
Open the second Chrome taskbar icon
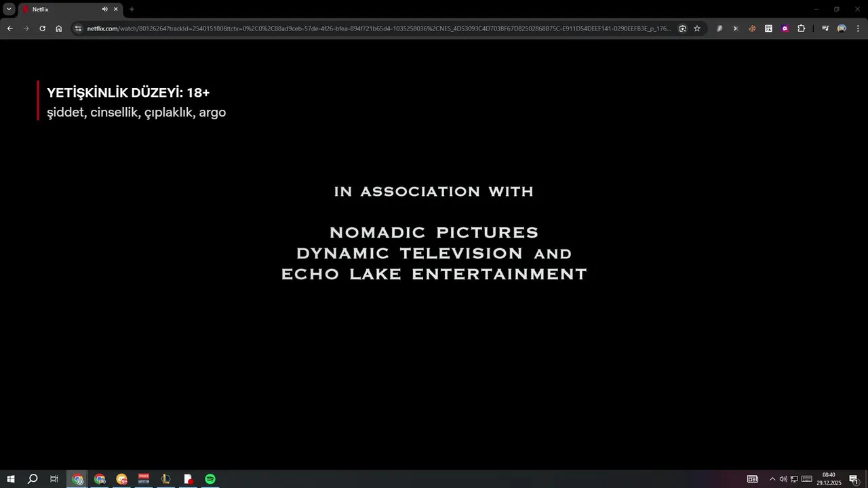pos(100,479)
